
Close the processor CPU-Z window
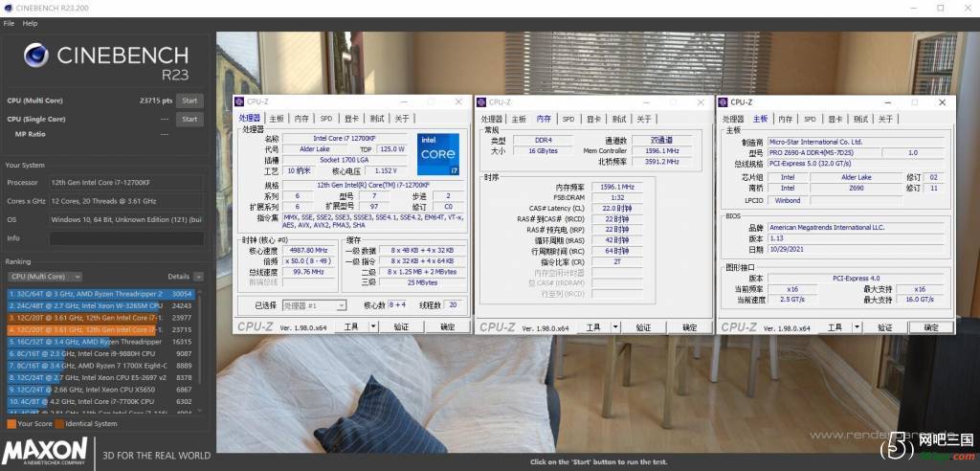pos(458,101)
